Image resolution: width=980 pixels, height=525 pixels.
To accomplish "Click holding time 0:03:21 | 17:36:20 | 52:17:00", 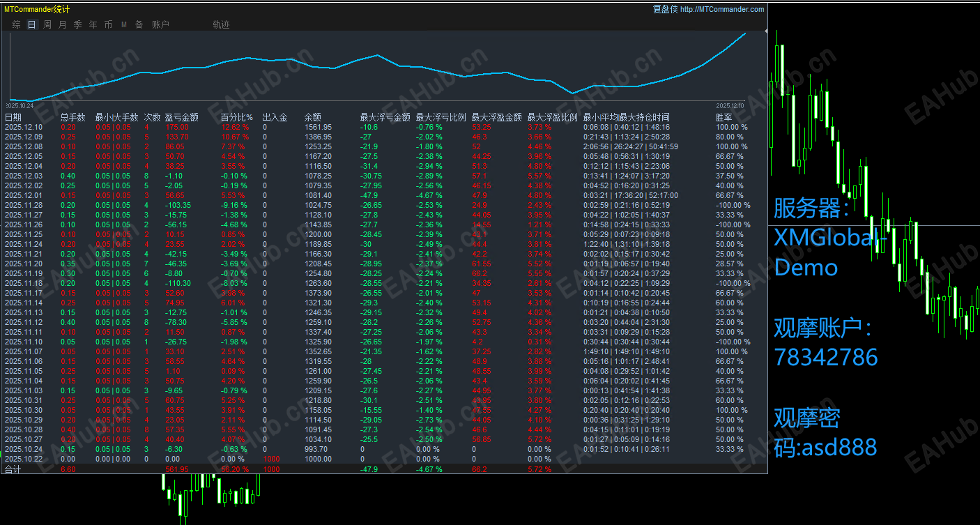I will point(631,195).
